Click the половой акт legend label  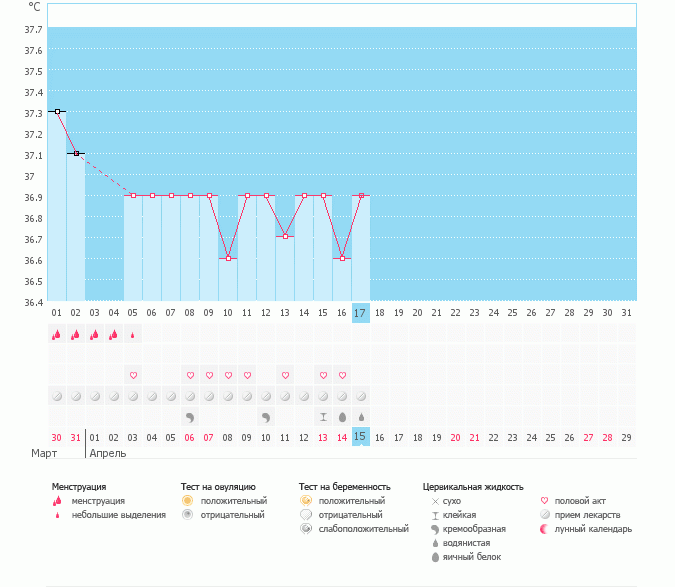[580, 500]
